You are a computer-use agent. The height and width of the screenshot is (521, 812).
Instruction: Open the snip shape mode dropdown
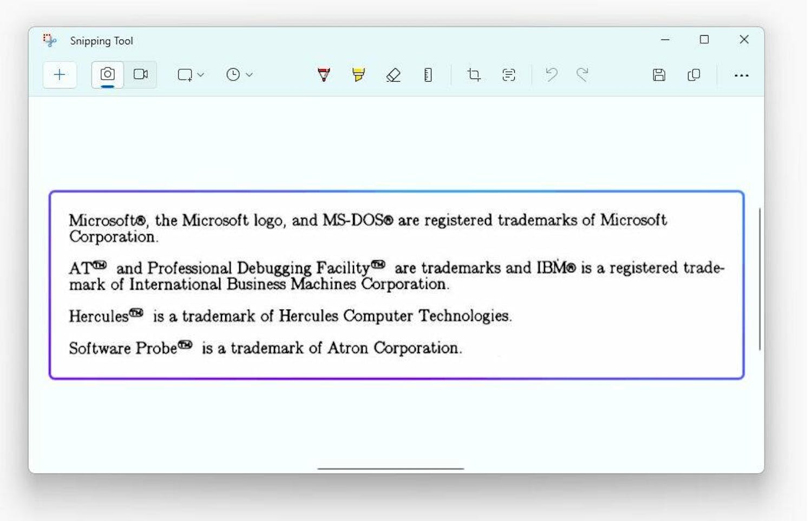[189, 75]
